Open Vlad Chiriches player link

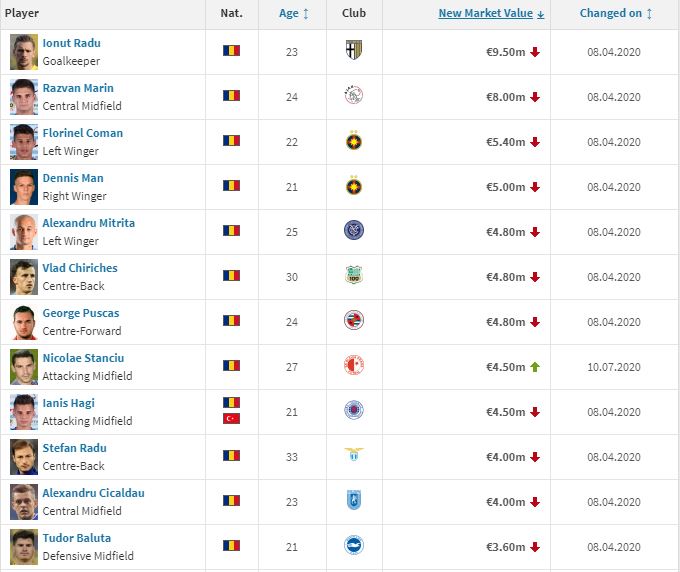[80, 268]
